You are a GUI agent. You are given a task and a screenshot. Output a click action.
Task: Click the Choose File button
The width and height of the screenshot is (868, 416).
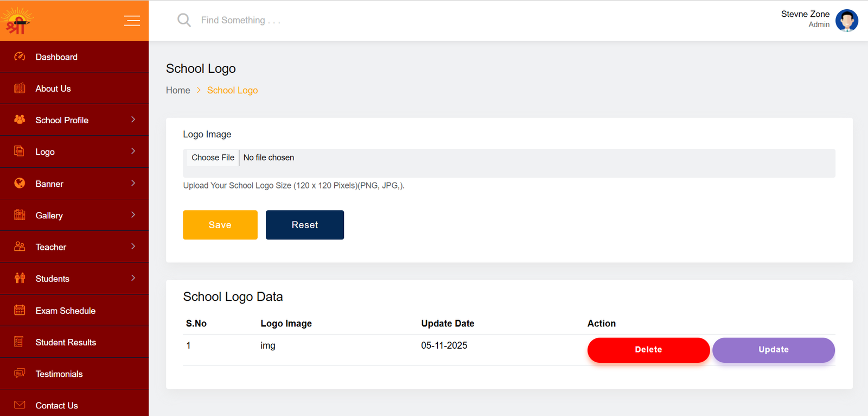pos(213,157)
